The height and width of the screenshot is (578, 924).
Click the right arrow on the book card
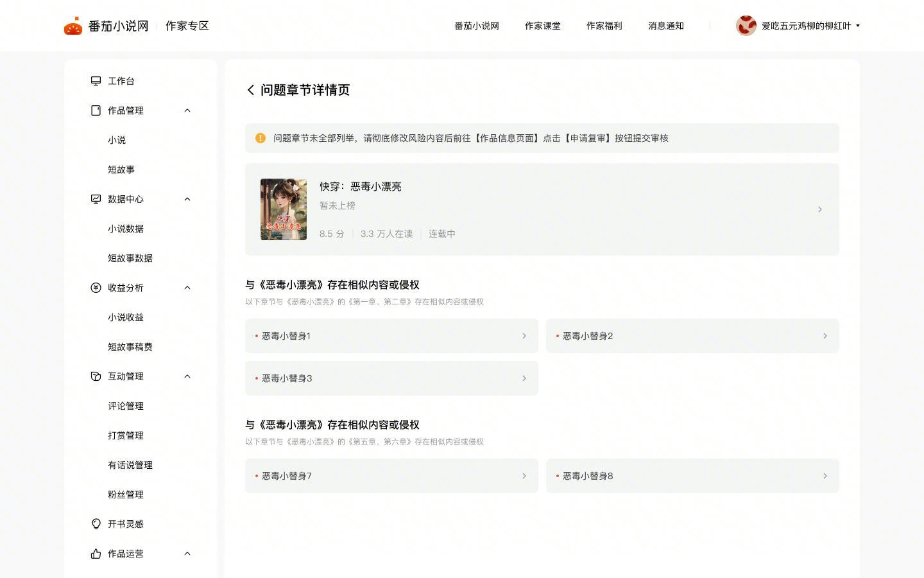(820, 209)
